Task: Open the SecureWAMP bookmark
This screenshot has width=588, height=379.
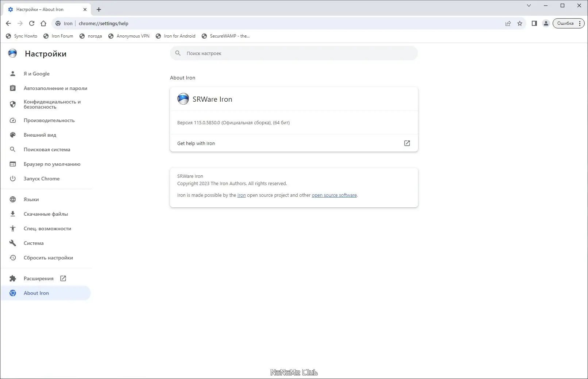Action: click(x=226, y=36)
